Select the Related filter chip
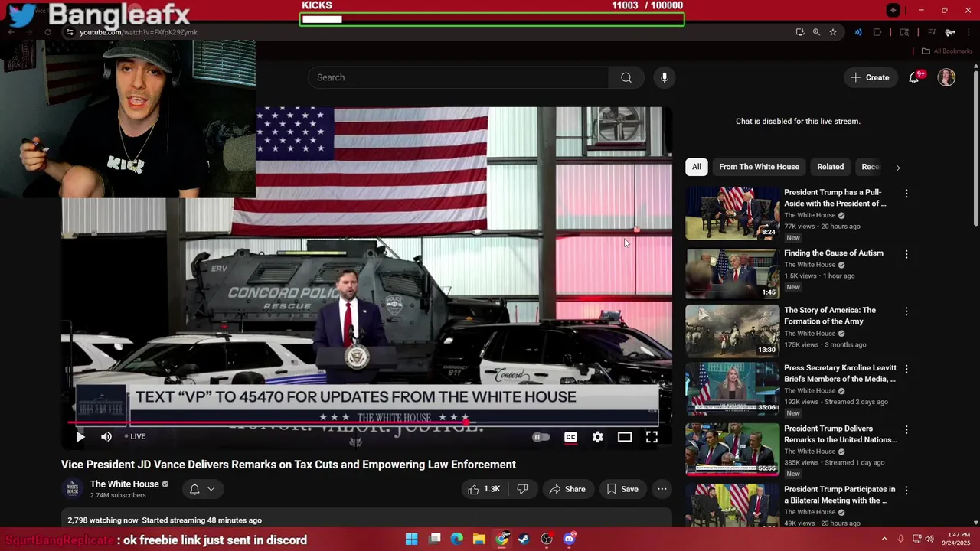This screenshot has height=551, width=980. [830, 167]
